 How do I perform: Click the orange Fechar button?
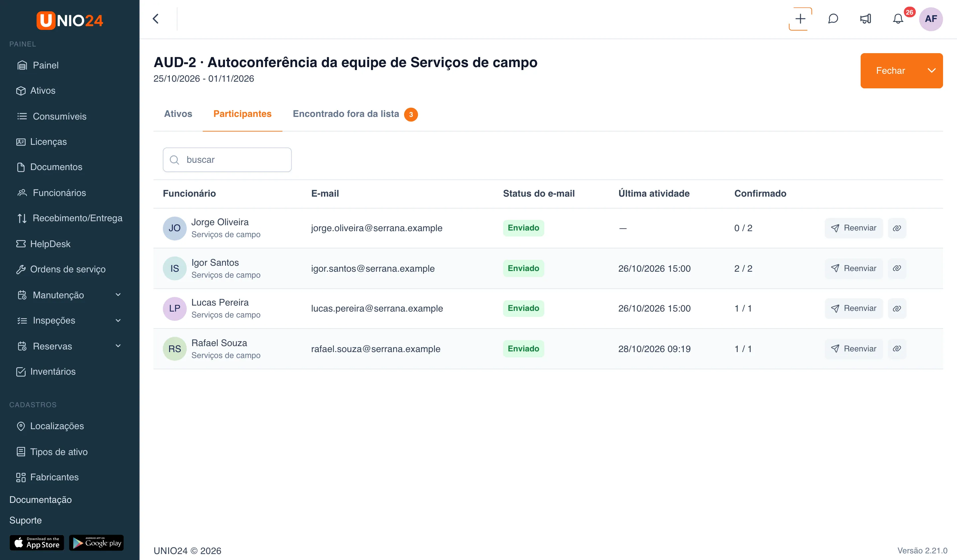(890, 71)
